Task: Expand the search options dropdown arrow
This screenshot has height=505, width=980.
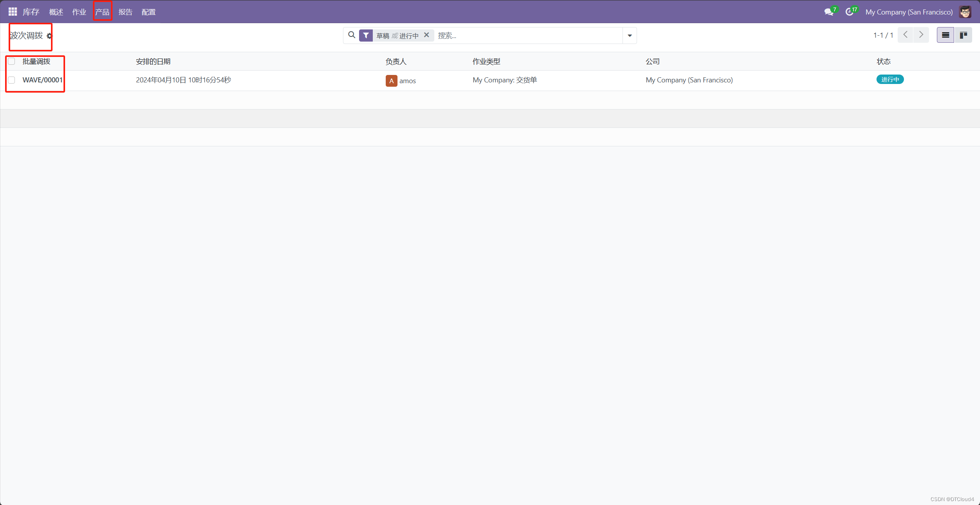Action: click(630, 35)
